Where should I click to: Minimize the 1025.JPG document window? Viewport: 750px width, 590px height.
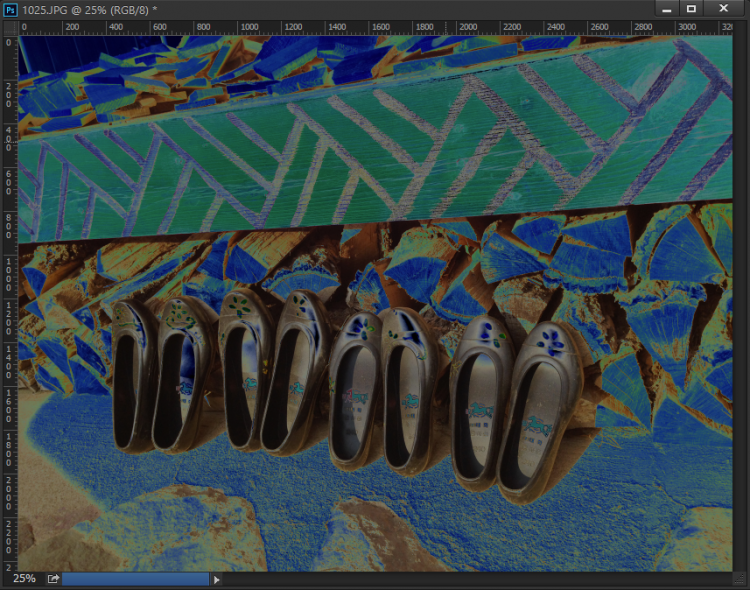point(666,8)
